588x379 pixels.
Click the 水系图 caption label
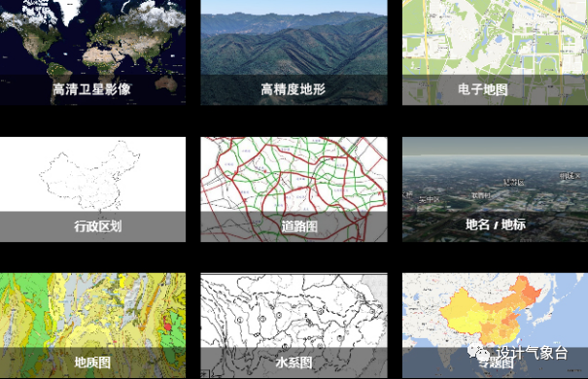pos(294,362)
